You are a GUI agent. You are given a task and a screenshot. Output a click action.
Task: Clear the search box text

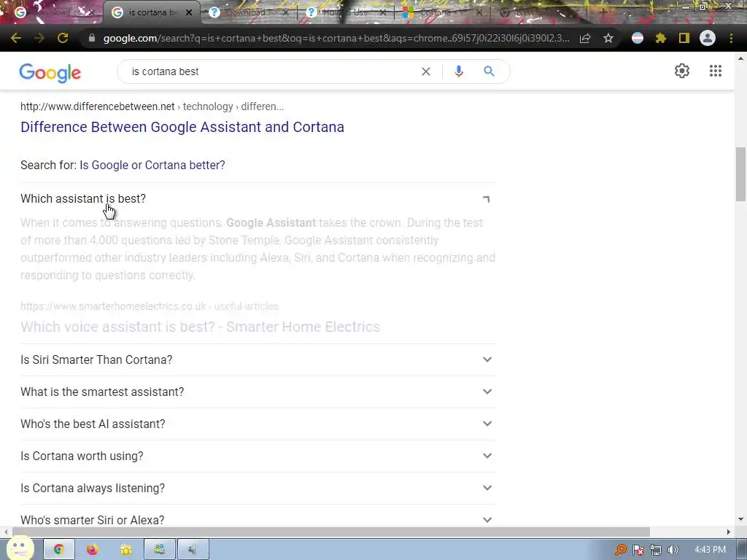pyautogui.click(x=426, y=71)
